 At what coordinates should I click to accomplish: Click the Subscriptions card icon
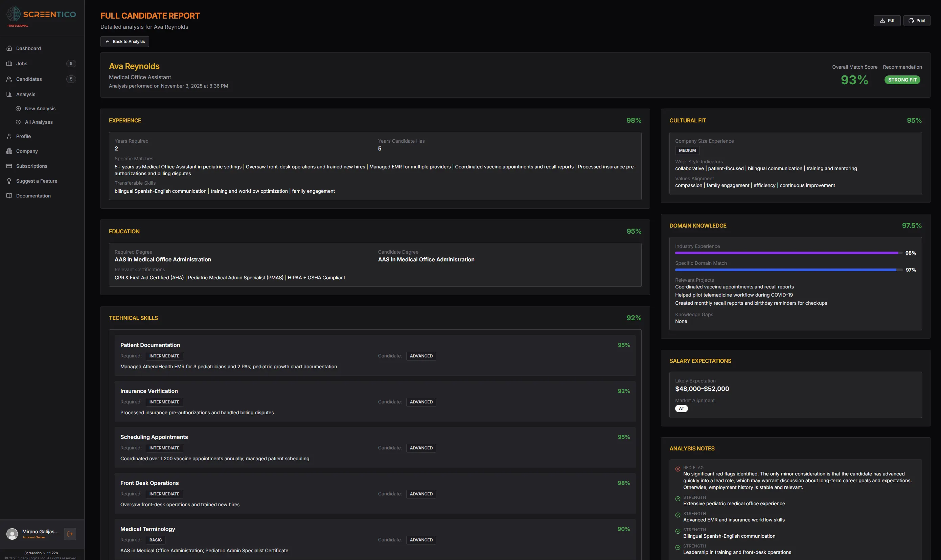pyautogui.click(x=9, y=166)
